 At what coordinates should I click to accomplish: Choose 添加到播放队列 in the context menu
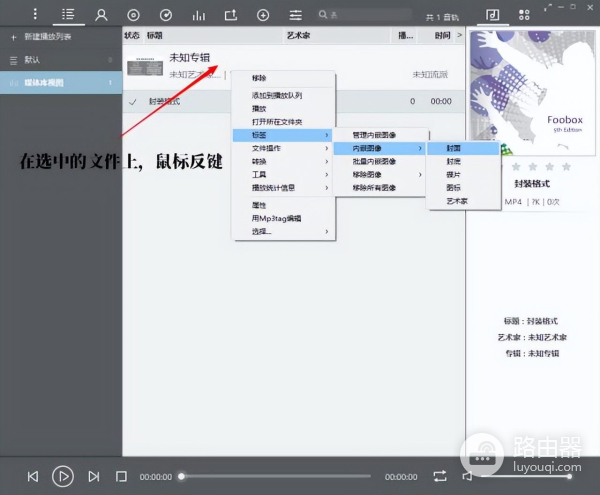pos(282,95)
